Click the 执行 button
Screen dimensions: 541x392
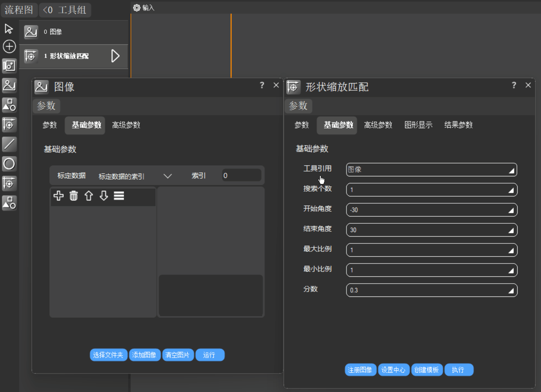click(x=459, y=370)
